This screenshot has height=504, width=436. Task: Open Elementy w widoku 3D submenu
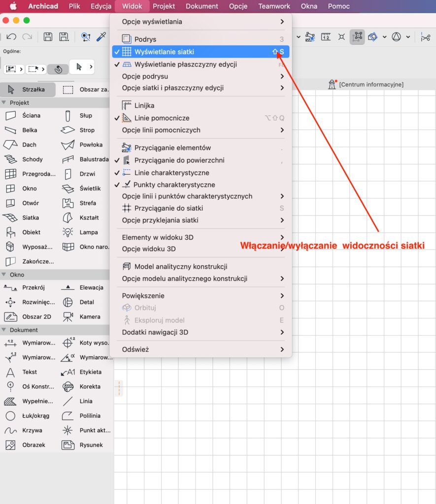tap(201, 237)
